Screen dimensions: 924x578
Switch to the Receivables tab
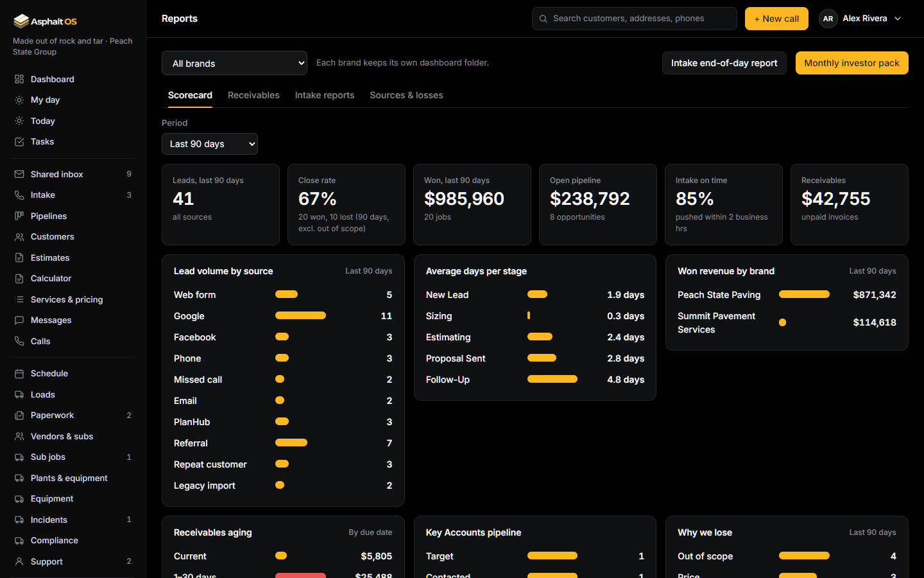pos(253,95)
